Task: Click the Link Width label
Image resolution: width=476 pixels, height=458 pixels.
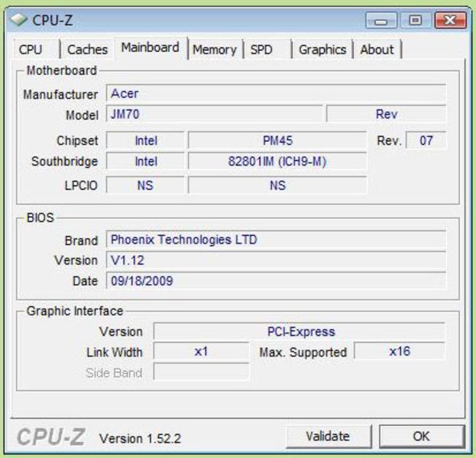Action: pyautogui.click(x=115, y=352)
